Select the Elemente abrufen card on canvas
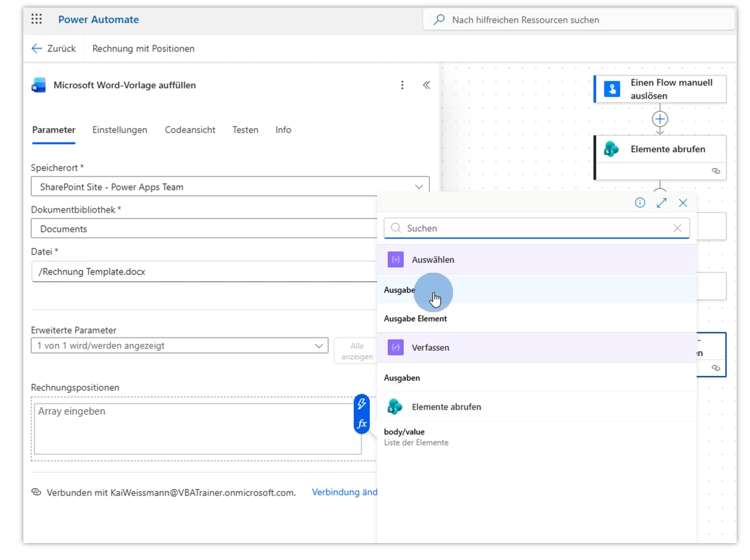750x560 pixels. pyautogui.click(x=660, y=158)
